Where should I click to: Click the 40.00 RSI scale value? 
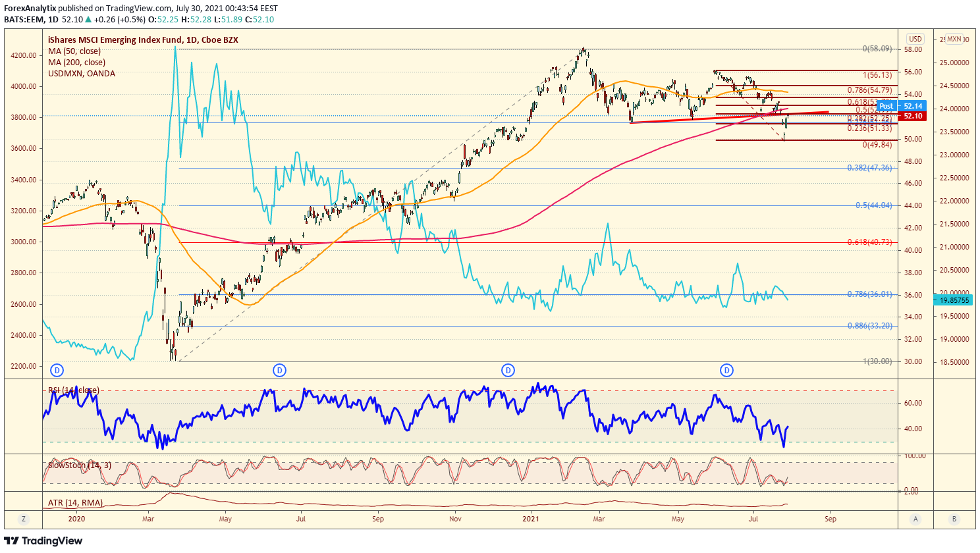click(913, 429)
